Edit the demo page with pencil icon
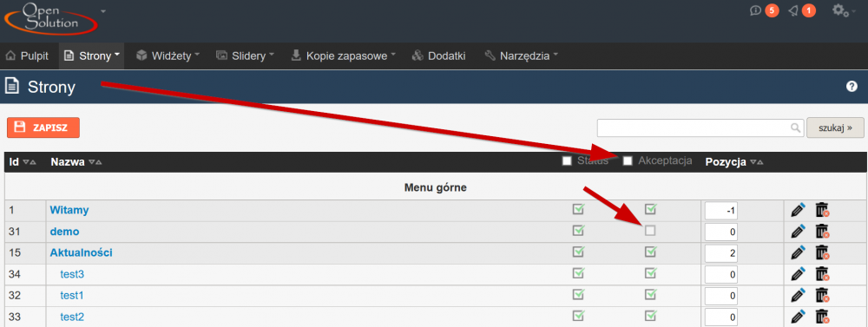 pos(797,232)
